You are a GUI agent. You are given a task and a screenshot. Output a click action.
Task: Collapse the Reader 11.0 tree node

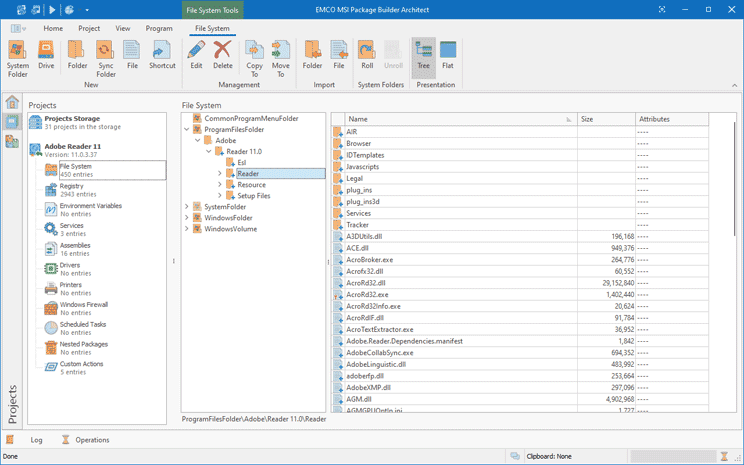coord(209,151)
